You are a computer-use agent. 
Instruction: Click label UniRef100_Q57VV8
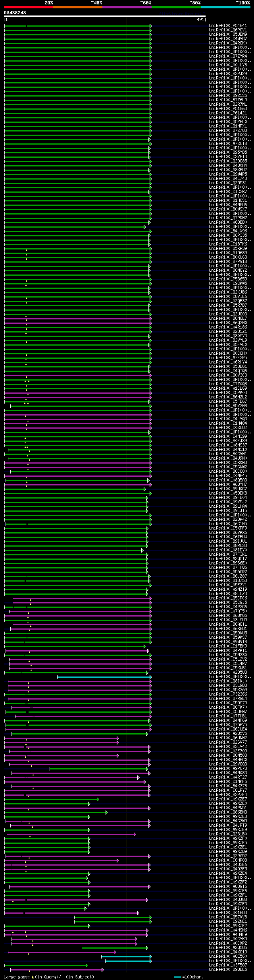pos(228,917)
